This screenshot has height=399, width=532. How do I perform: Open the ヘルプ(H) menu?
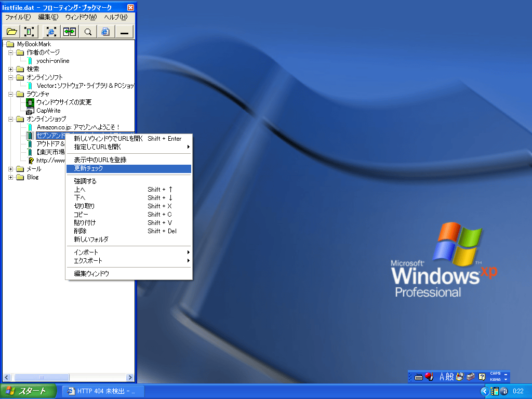click(x=116, y=17)
